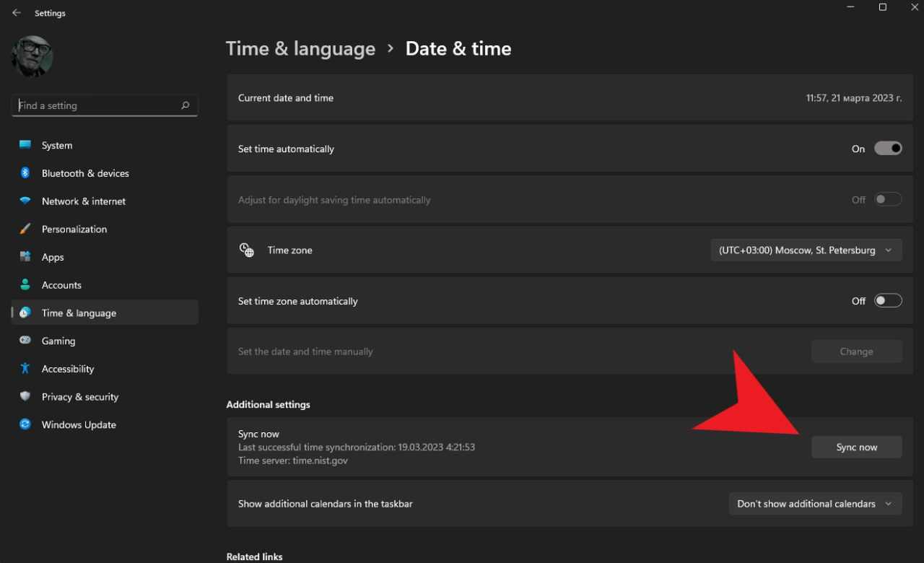Open Network & internet settings
Image resolution: width=924 pixels, height=563 pixels.
pyautogui.click(x=105, y=201)
